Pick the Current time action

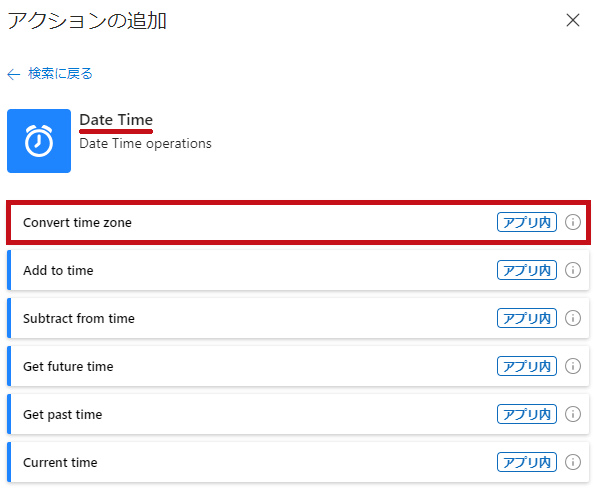pos(298,462)
